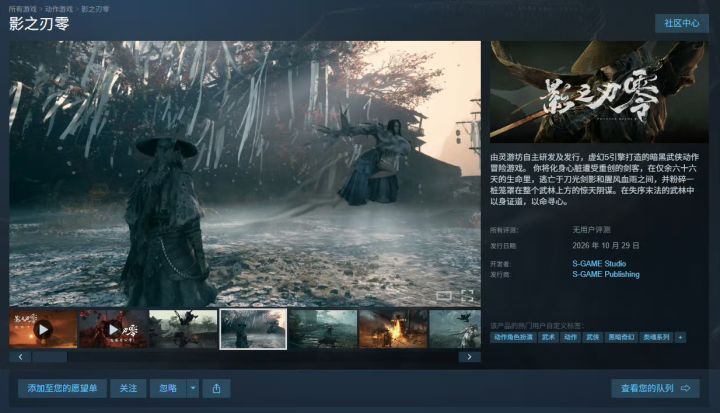Click the 影之刃零 header capsule image
Viewport: 720px width, 413px height.
[x=599, y=92]
